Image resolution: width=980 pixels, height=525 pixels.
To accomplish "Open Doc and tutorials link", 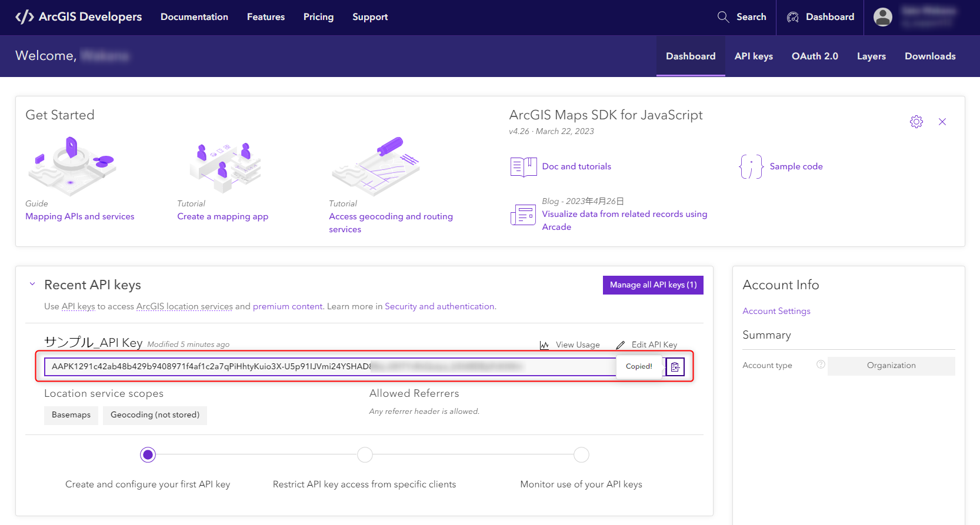I will click(x=576, y=166).
